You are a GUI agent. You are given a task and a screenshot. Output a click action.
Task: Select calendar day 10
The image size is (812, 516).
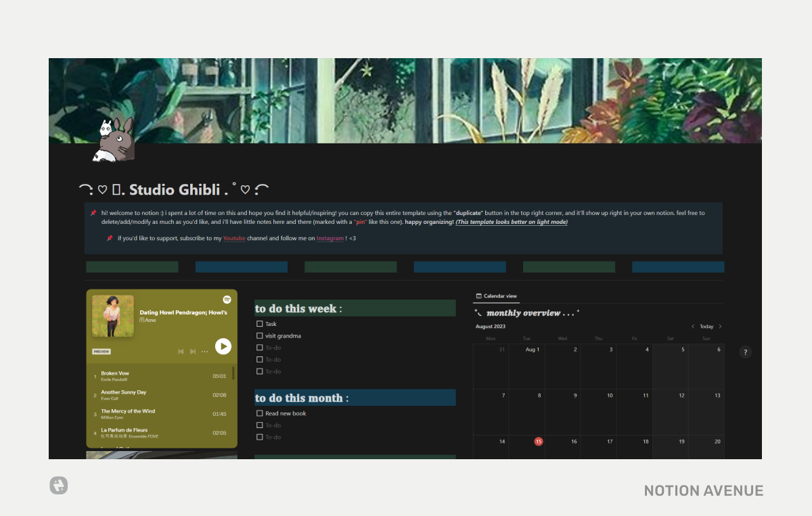click(x=599, y=412)
